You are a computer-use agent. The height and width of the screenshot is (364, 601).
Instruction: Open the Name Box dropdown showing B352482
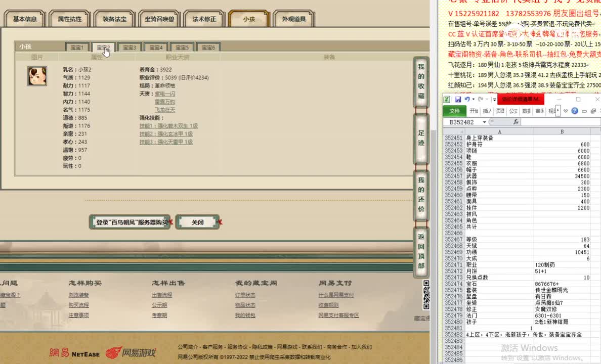485,121
